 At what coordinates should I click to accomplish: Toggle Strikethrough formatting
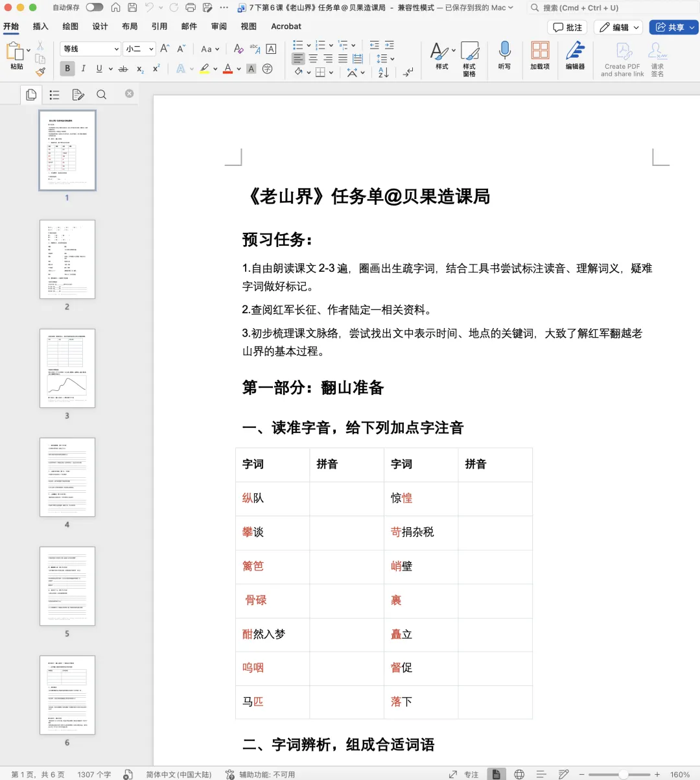pos(123,68)
